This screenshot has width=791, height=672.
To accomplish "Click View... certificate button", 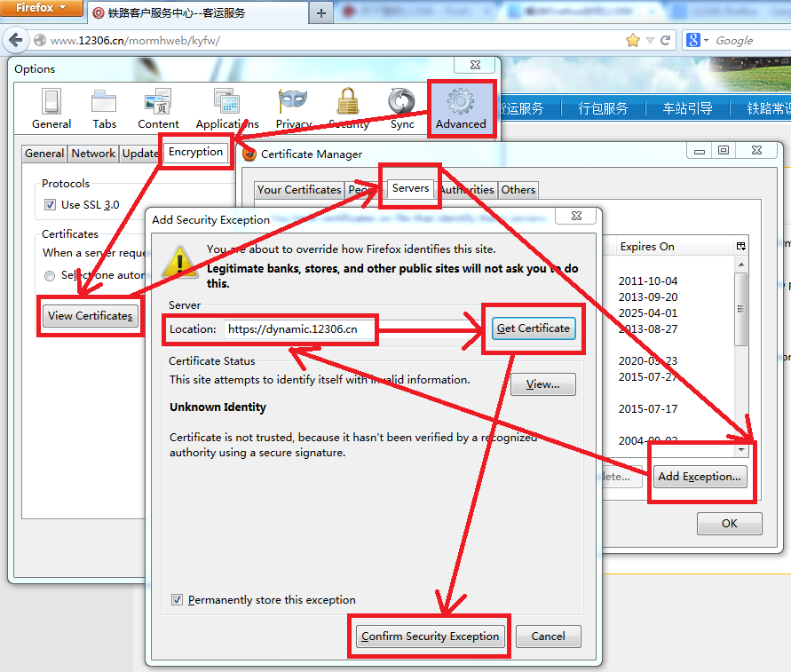I will pyautogui.click(x=542, y=384).
